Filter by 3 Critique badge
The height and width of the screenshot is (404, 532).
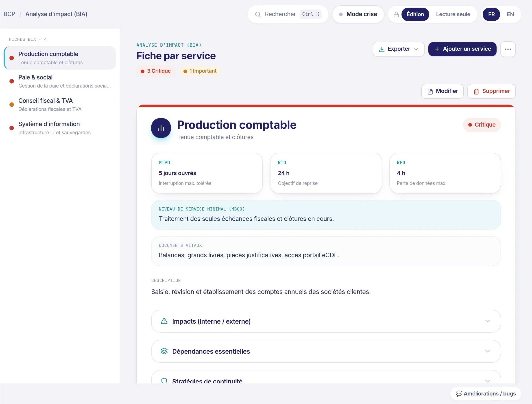[x=156, y=71]
